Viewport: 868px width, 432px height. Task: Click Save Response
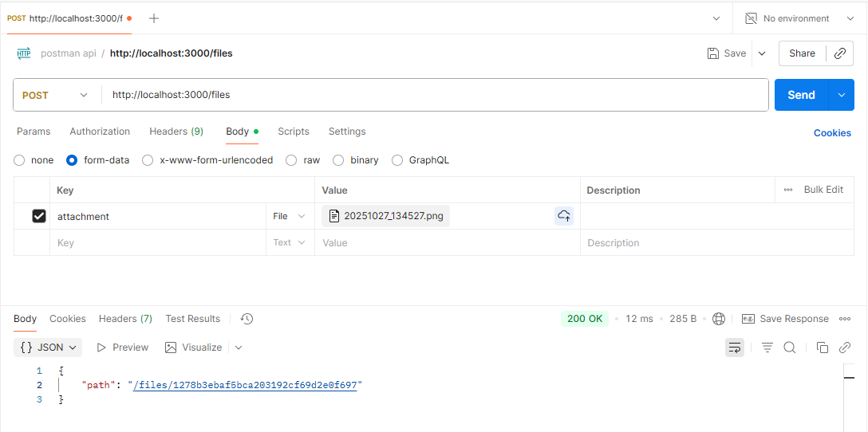(785, 319)
